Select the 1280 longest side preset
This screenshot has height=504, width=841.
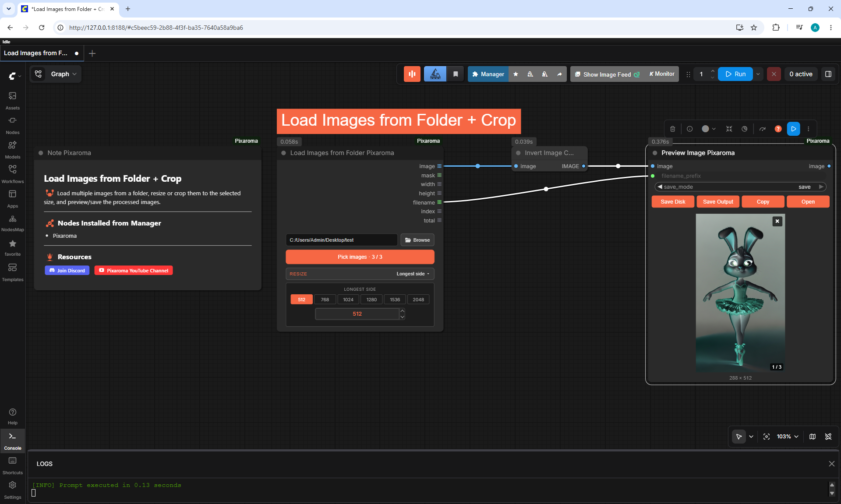371,300
